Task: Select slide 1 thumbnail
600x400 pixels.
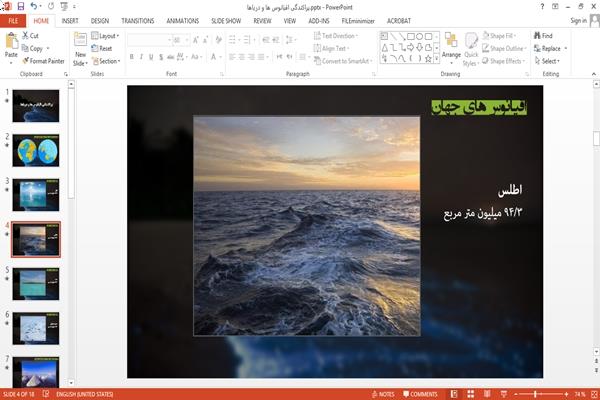Action: tap(36, 106)
